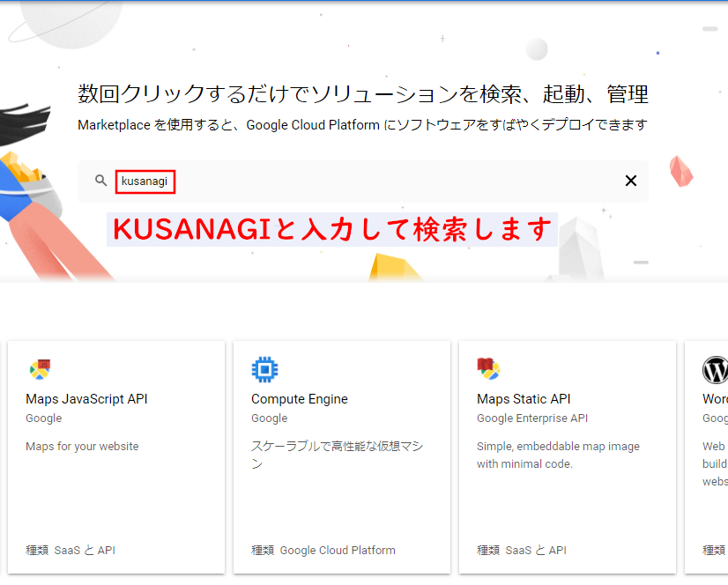Click 'SaaS と API' on Maps JavaScript card
728x585 pixels.
[x=85, y=550]
